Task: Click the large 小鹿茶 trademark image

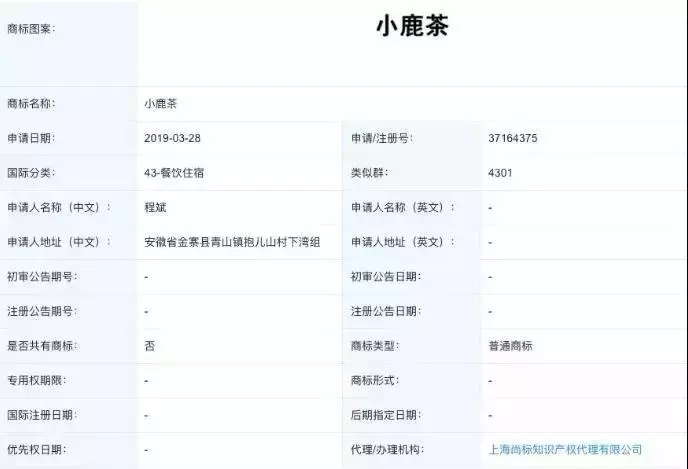Action: 412,25
